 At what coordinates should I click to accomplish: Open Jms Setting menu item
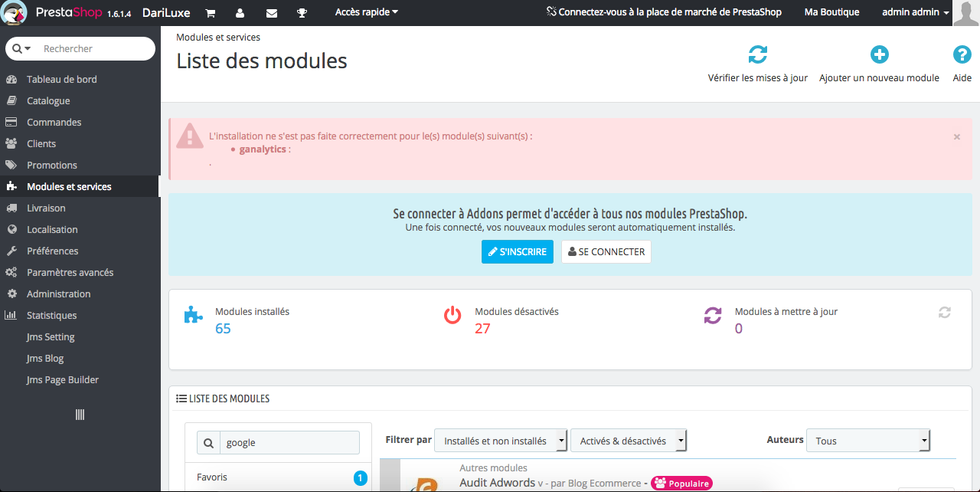[51, 337]
